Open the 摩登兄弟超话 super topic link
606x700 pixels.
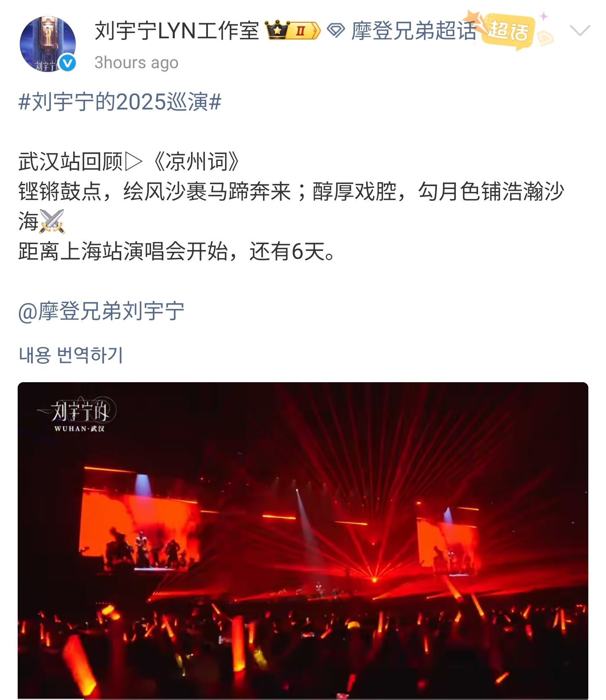point(414,31)
